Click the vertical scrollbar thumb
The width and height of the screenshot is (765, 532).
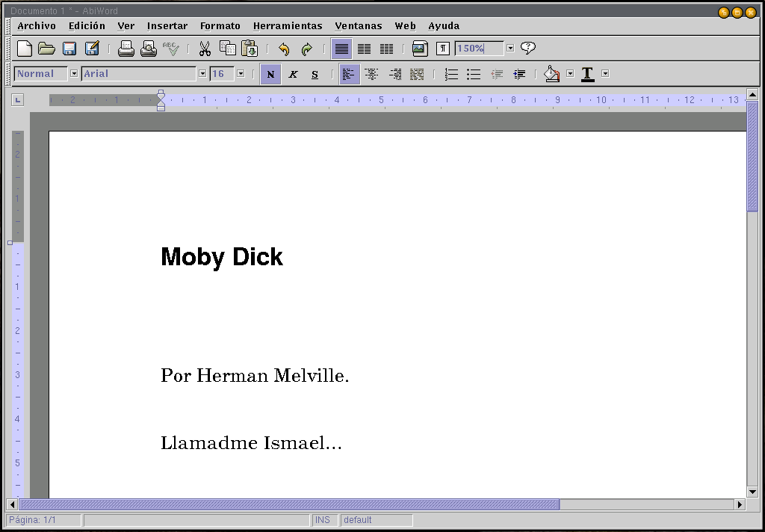coord(752,156)
